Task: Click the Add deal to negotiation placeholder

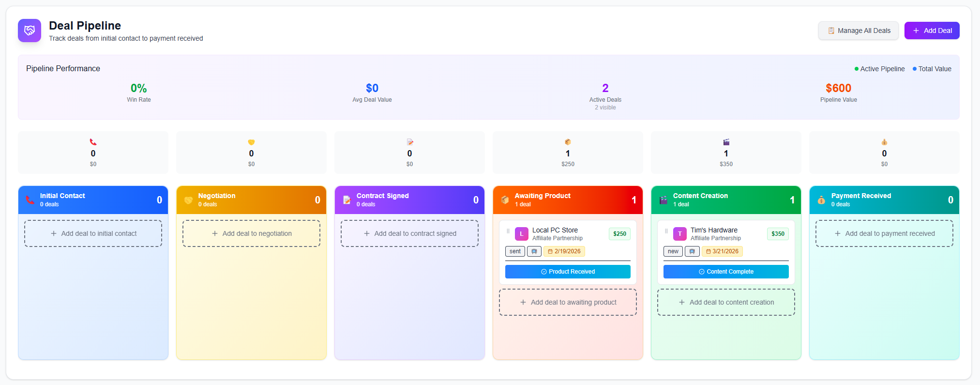Action: click(251, 233)
